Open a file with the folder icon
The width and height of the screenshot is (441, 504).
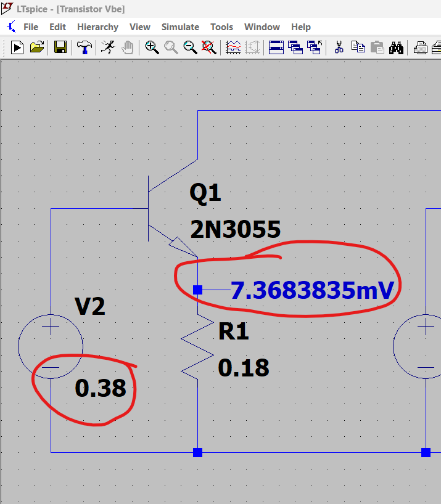[36, 47]
